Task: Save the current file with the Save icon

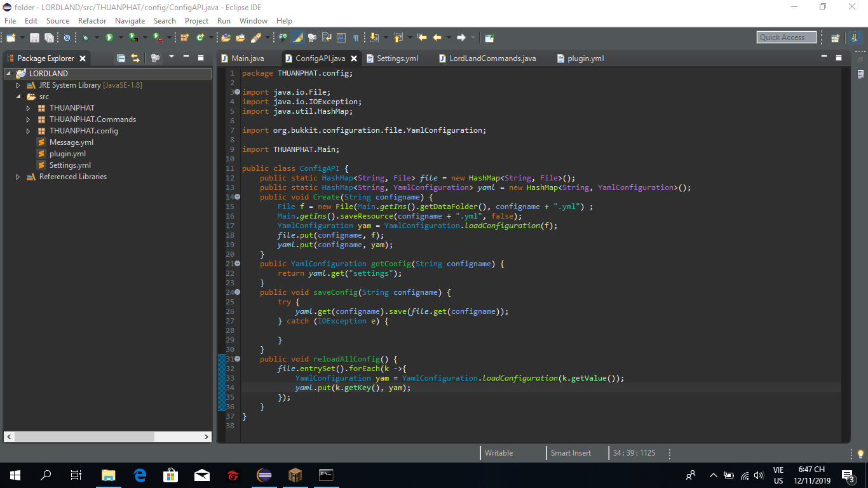Action: (x=34, y=37)
